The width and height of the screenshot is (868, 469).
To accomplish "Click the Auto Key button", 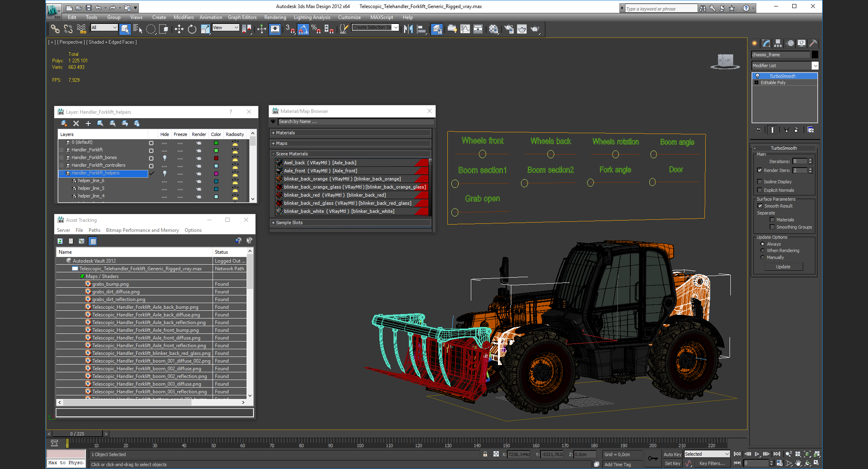I will 672,454.
